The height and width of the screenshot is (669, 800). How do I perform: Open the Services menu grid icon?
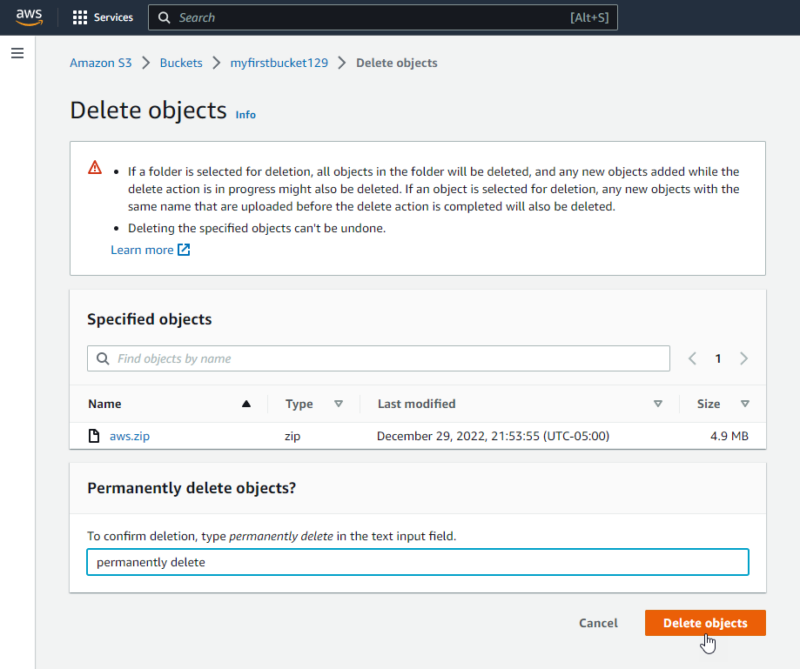(79, 16)
